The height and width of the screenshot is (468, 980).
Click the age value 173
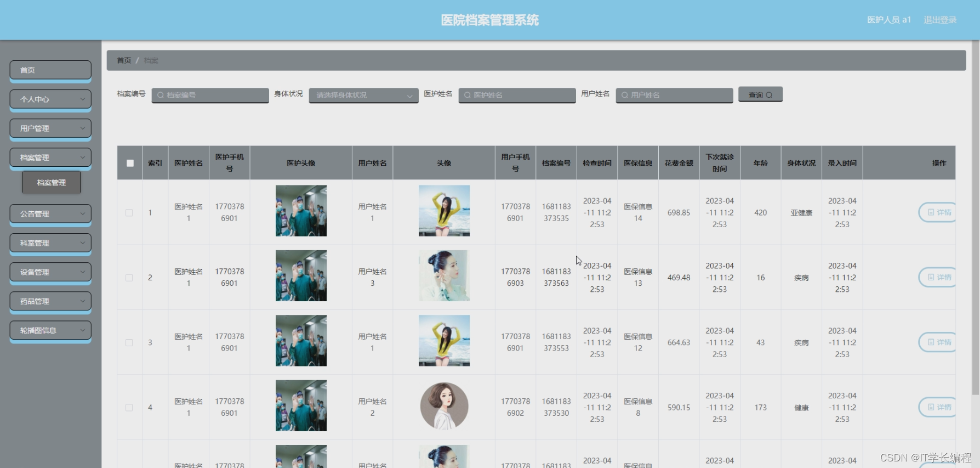coord(761,408)
